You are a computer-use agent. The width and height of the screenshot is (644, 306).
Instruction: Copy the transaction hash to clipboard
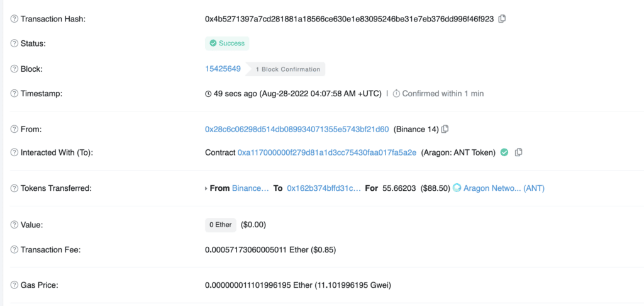pos(502,19)
